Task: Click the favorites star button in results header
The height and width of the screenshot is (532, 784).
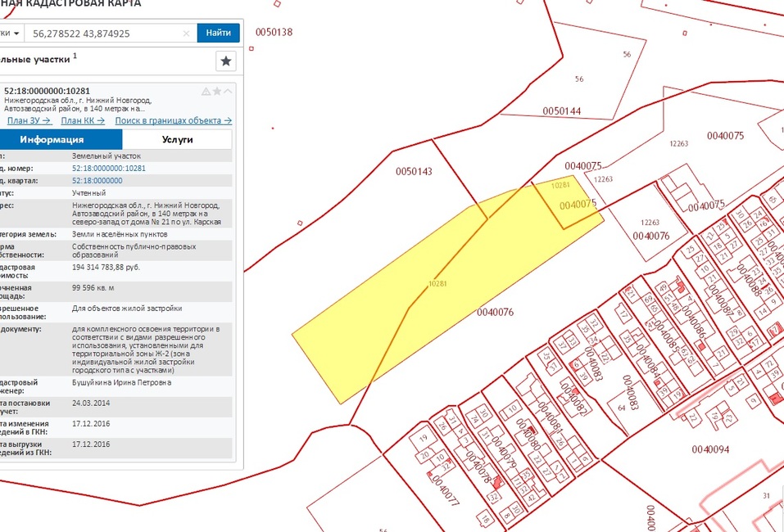Action: click(226, 61)
